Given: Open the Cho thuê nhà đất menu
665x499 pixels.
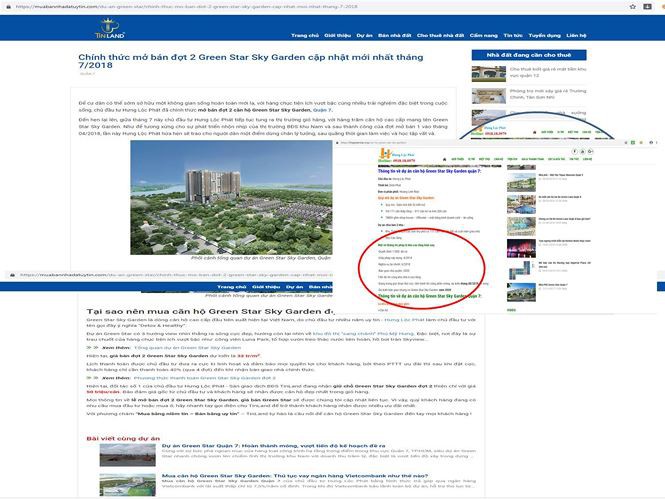Looking at the screenshot, I should (x=440, y=36).
